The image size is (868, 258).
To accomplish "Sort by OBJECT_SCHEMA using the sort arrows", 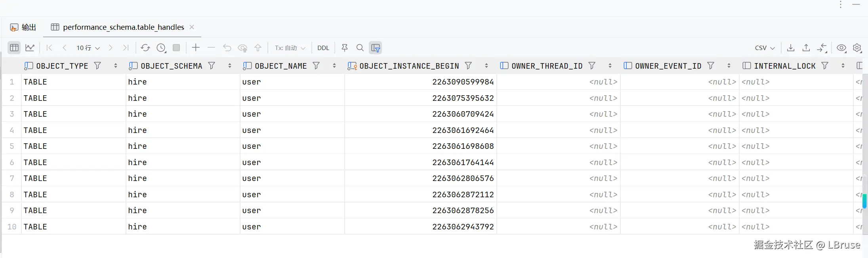I will coord(230,66).
